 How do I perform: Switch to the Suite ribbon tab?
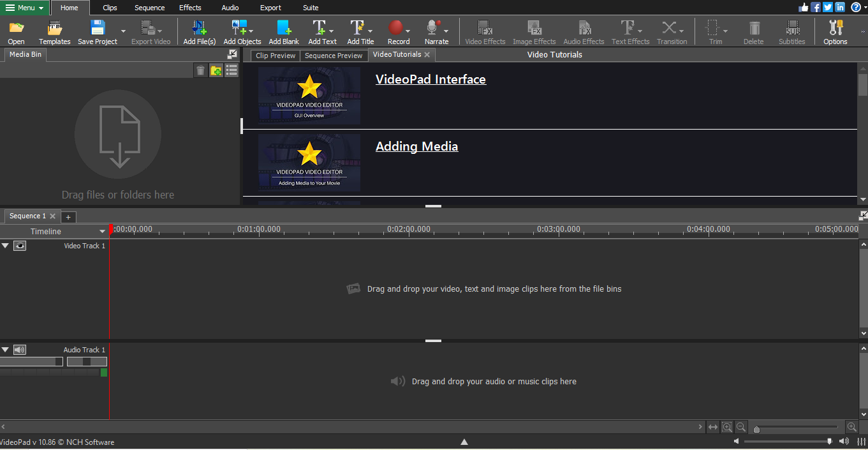point(311,8)
